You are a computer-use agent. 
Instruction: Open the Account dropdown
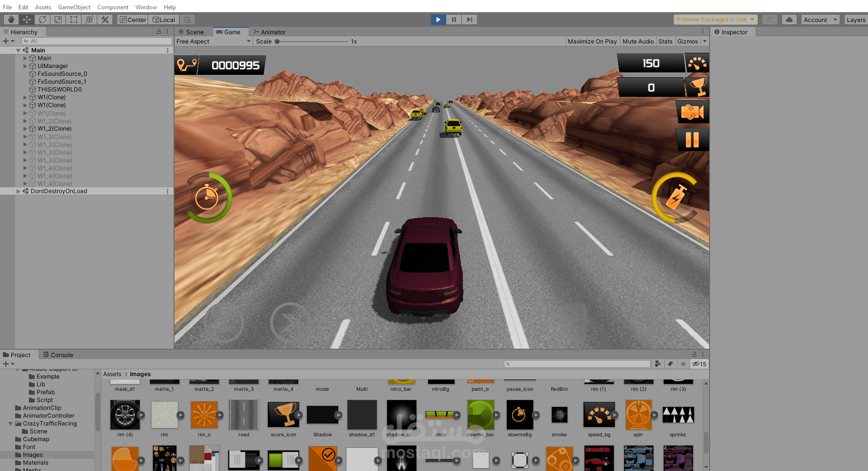[x=821, y=20]
